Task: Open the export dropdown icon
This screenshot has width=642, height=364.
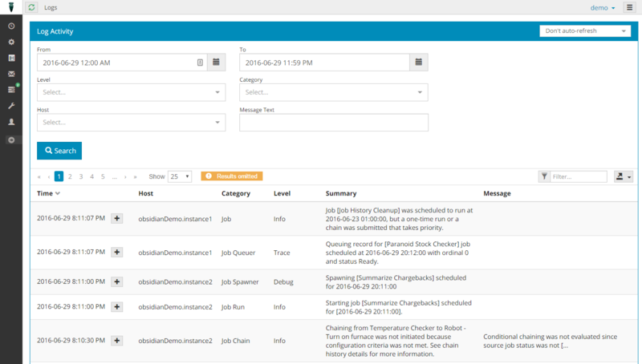Action: point(624,176)
